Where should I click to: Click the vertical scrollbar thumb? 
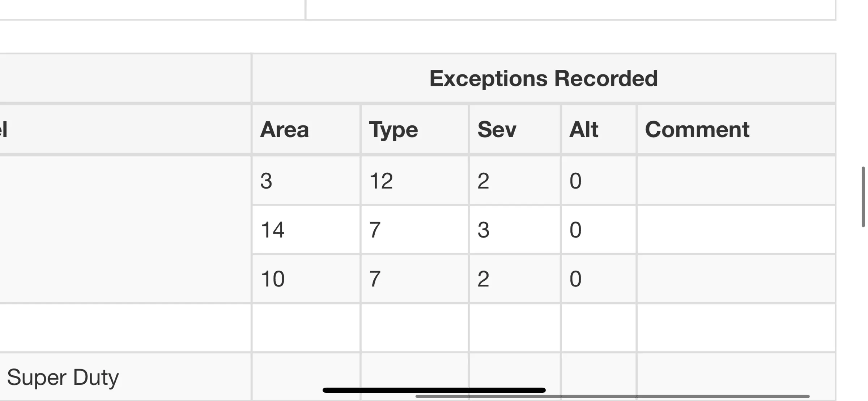click(x=863, y=197)
